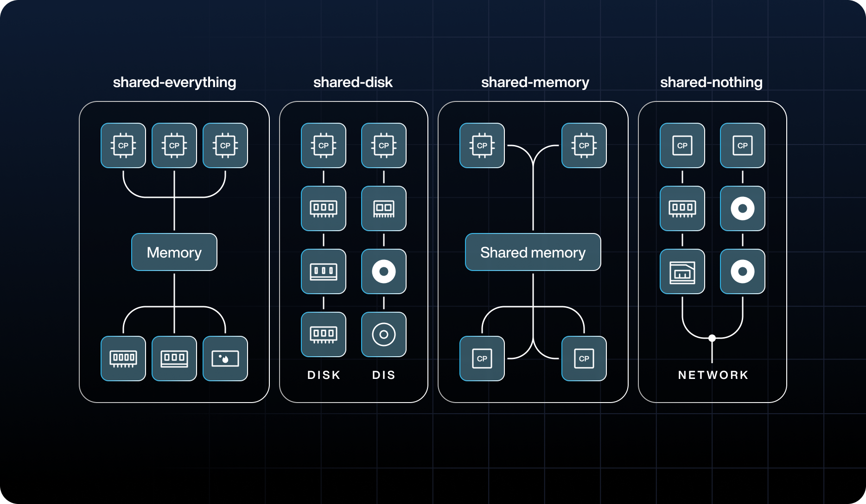
Task: Click the network junction dot above NETWORK
Action: tap(712, 338)
